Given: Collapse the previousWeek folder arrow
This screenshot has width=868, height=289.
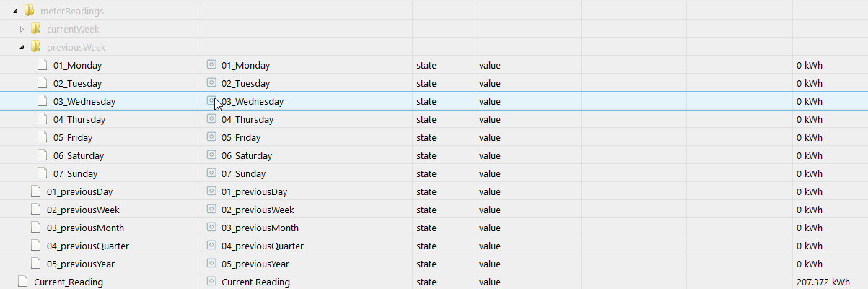Looking at the screenshot, I should click(22, 48).
